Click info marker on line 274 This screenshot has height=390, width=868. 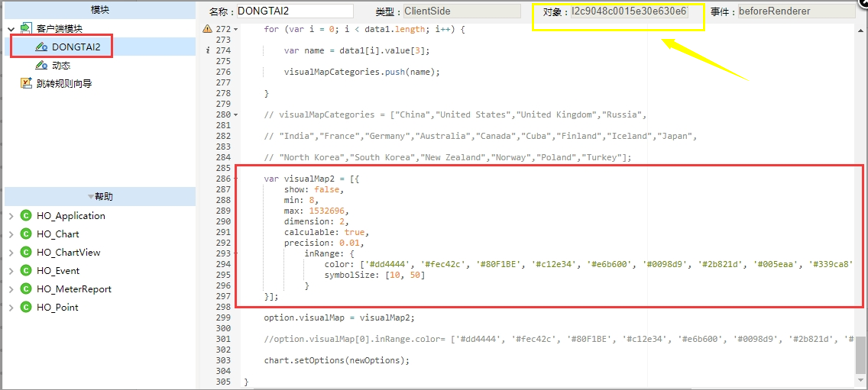(208, 50)
